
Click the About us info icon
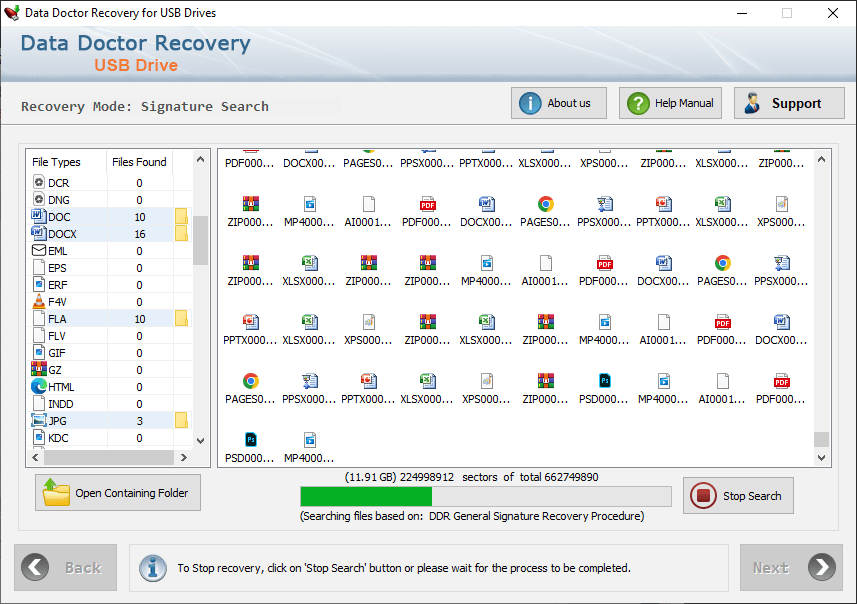click(530, 103)
